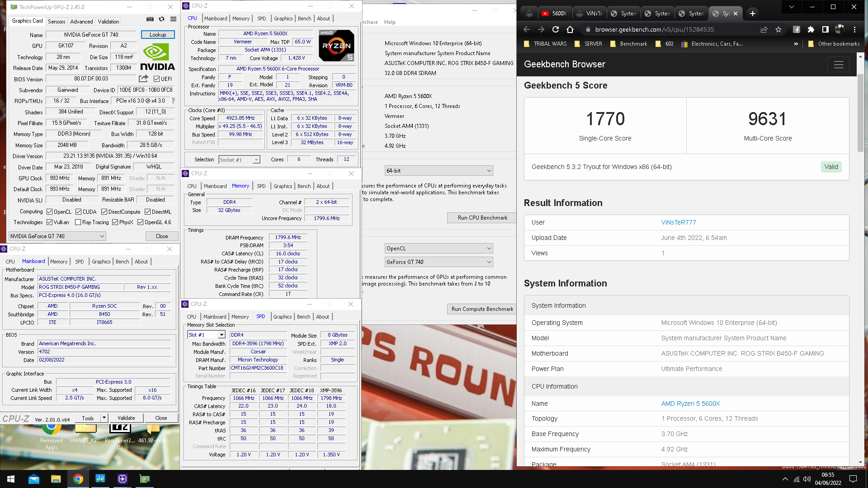Click the Close button in GPU-Z

tap(162, 236)
